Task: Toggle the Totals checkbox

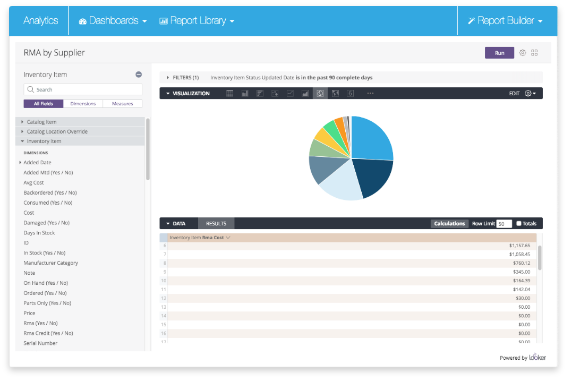Action: point(519,224)
